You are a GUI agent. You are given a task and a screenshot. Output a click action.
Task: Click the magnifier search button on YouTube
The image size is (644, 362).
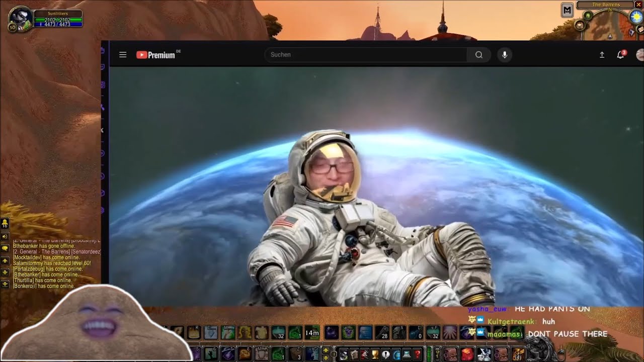point(478,55)
